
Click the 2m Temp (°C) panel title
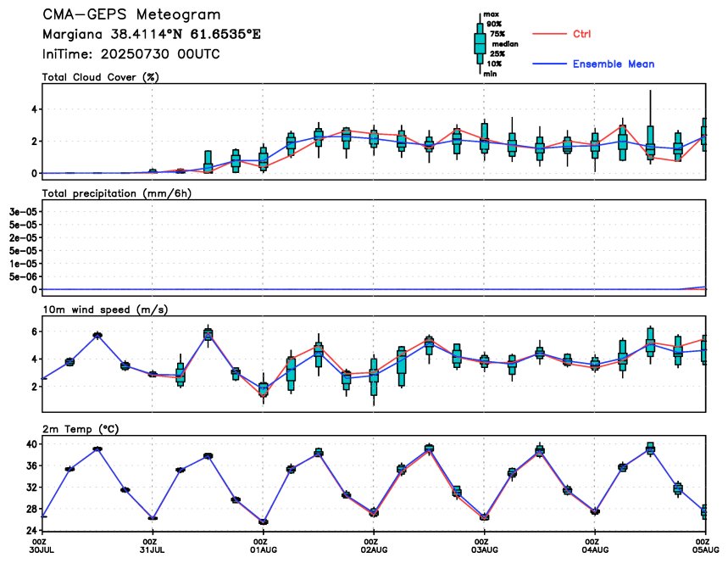tap(81, 429)
